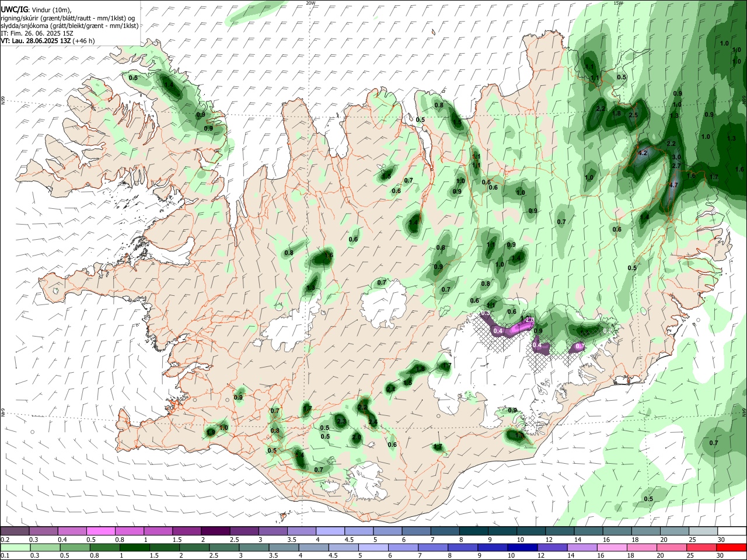The height and width of the screenshot is (560, 747).
Task: Click the bright pink 0.5 snow legend swatch
Action: (100, 531)
